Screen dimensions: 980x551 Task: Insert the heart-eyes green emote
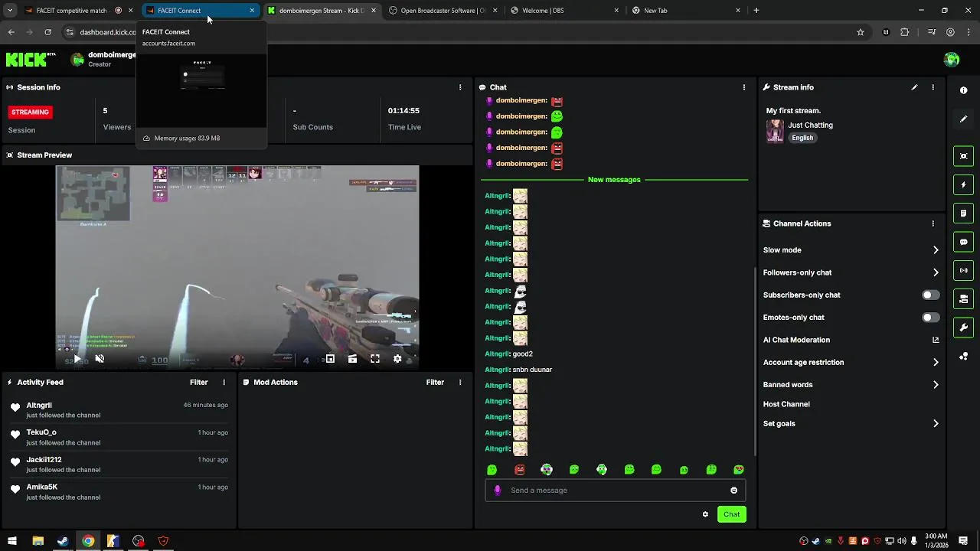738,470
